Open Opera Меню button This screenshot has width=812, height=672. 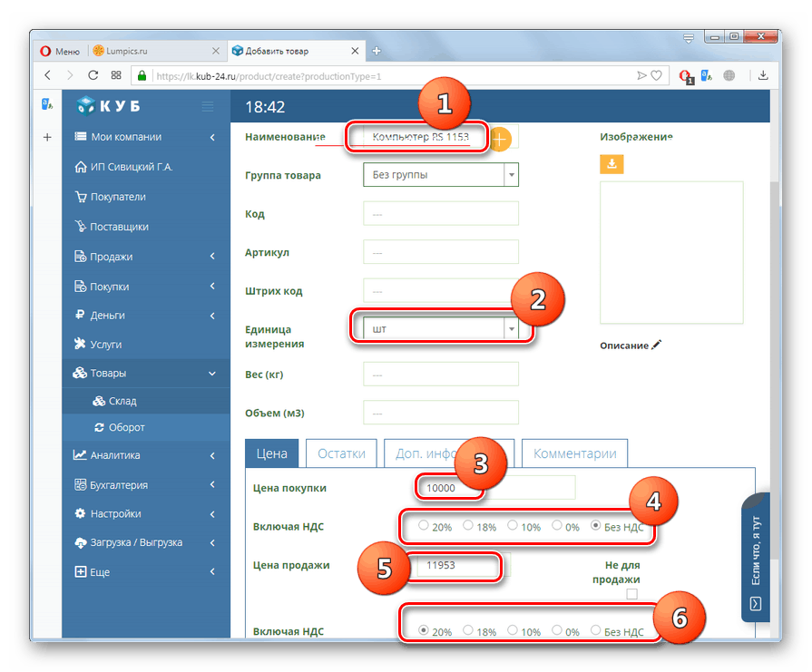tap(61, 51)
